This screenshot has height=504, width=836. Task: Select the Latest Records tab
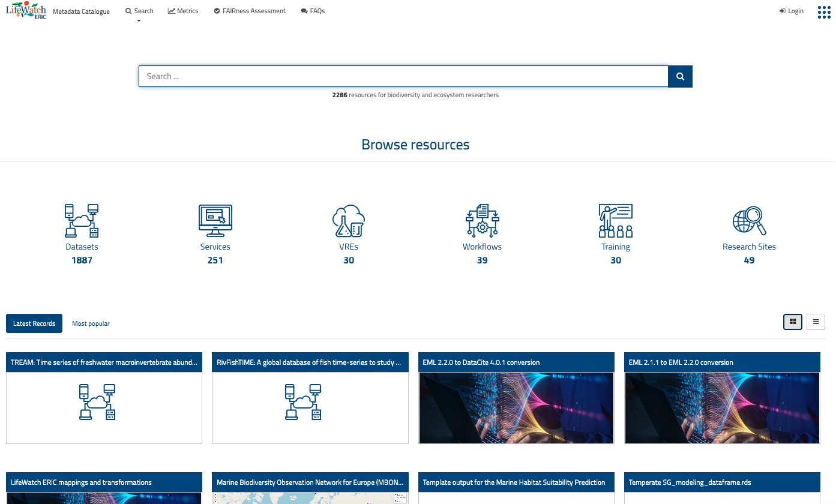[34, 323]
